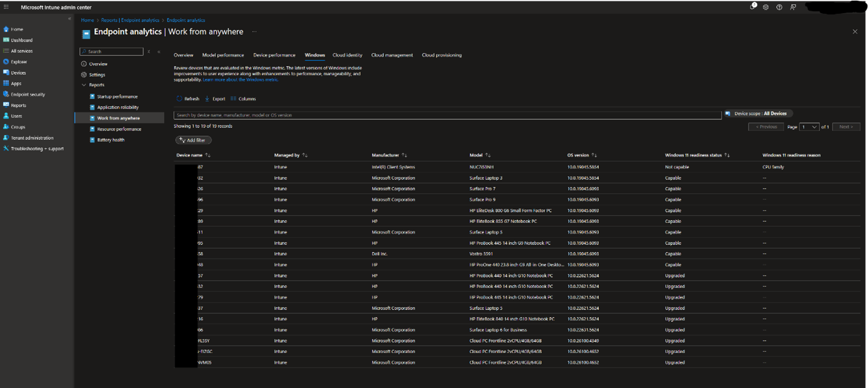Clear the blade menu search with X
Viewport: 868px width, 388px height.
click(x=148, y=52)
